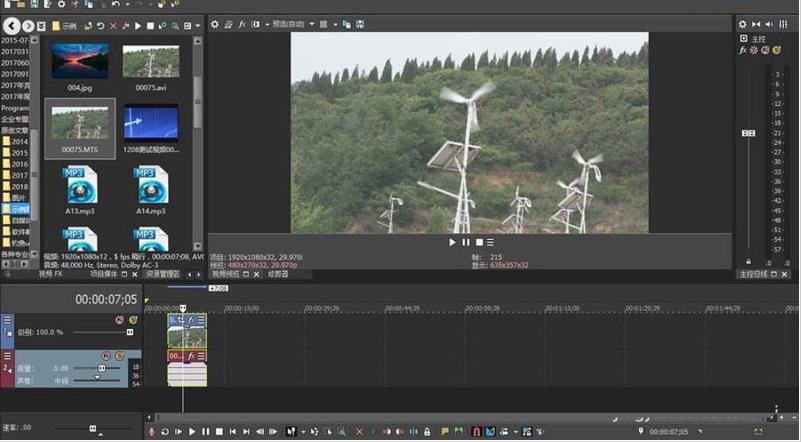801x442 pixels.
Task: Switch to the 项目媒体 tab
Action: click(x=104, y=274)
